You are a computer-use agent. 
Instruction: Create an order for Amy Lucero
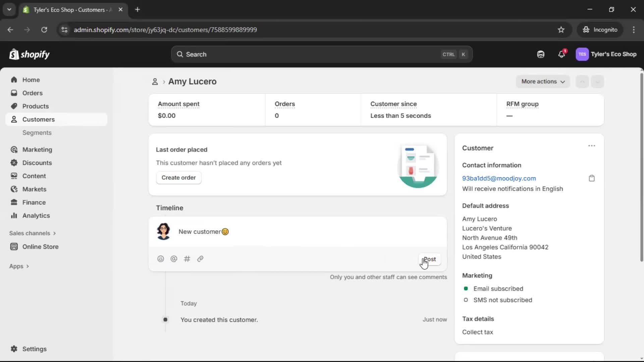[x=179, y=178]
